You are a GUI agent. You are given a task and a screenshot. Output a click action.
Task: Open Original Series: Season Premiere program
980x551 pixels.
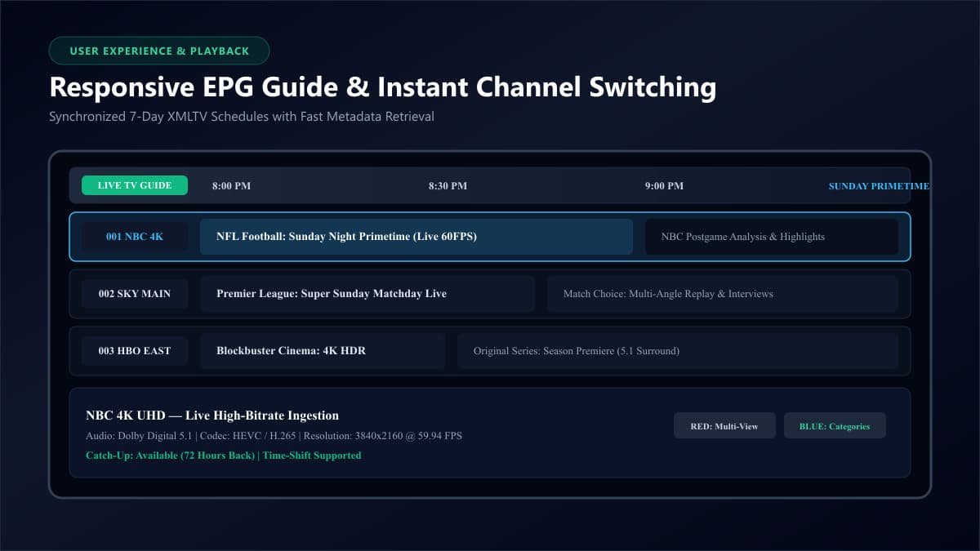(x=678, y=351)
